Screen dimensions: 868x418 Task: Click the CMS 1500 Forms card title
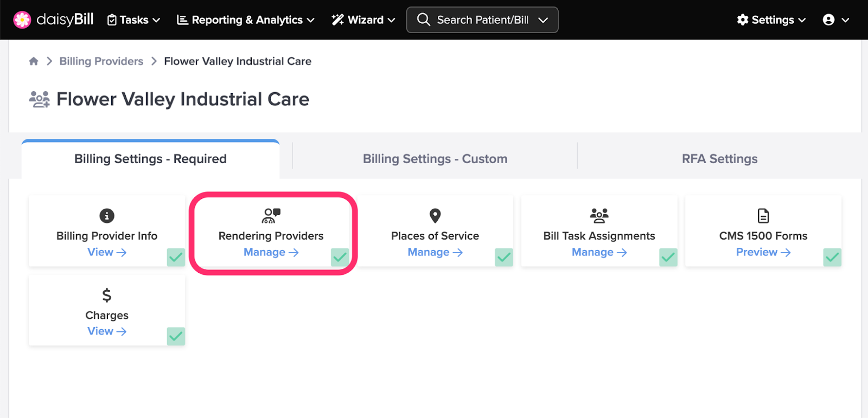(763, 236)
